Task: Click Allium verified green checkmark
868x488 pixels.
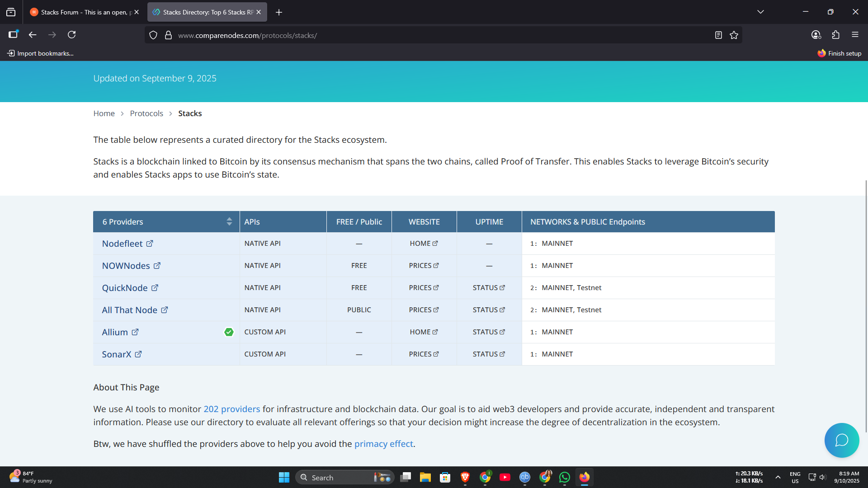Action: (x=229, y=332)
